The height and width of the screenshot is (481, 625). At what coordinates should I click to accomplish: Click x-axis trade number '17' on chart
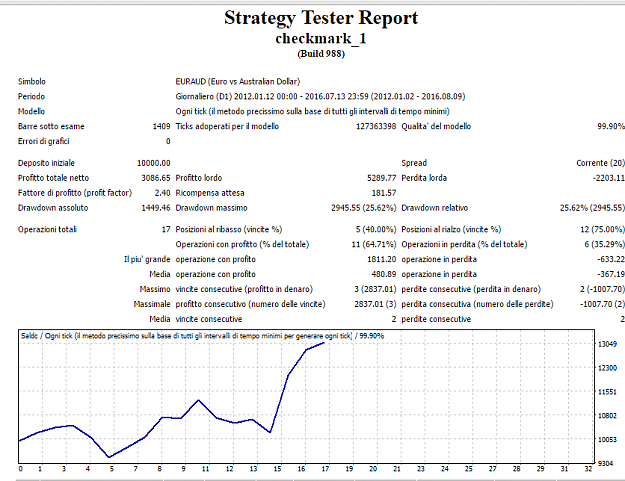pyautogui.click(x=325, y=469)
